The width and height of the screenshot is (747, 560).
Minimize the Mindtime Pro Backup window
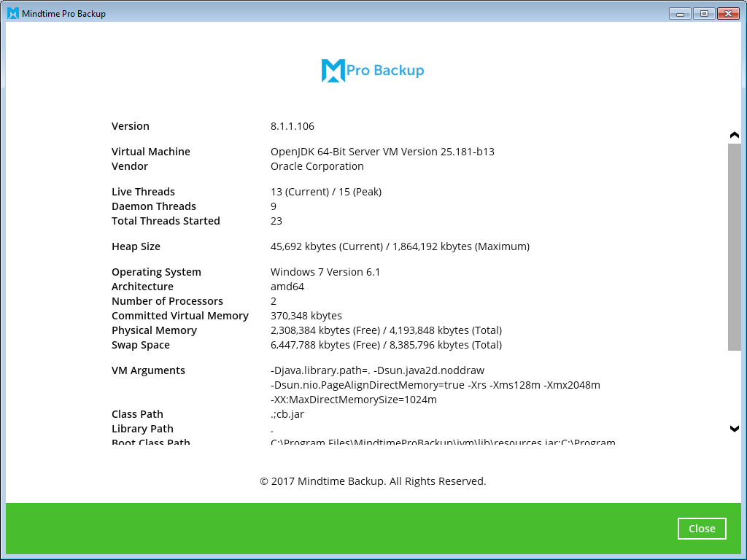(680, 13)
